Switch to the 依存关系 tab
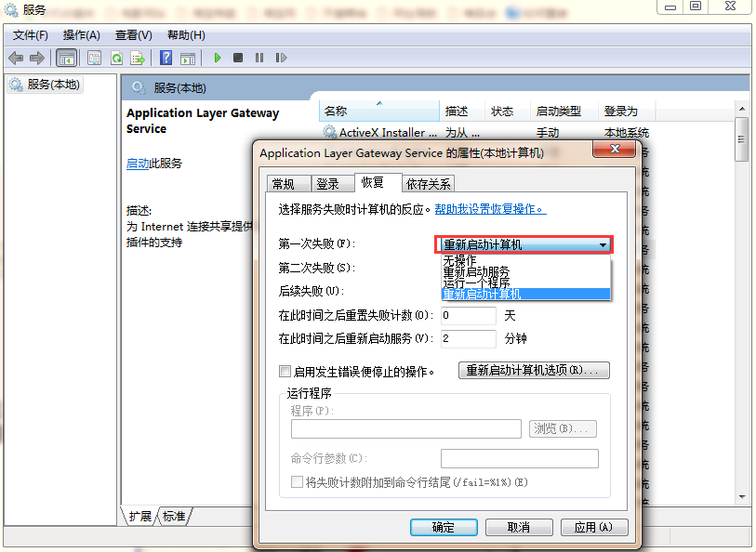This screenshot has height=552, width=756. [x=428, y=184]
